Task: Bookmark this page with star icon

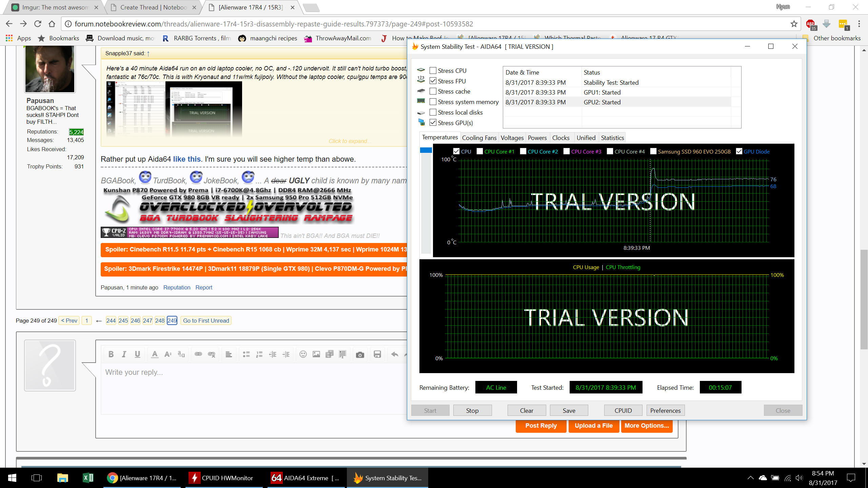Action: [x=794, y=24]
